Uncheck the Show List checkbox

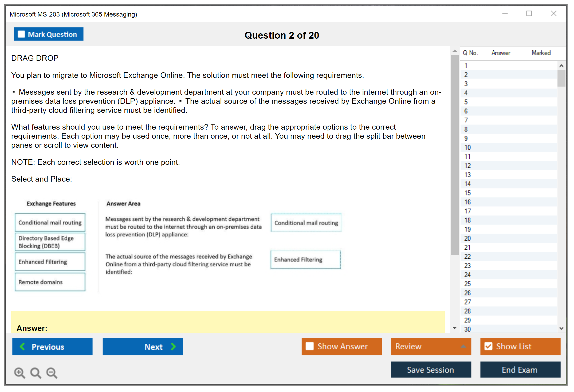tap(488, 346)
